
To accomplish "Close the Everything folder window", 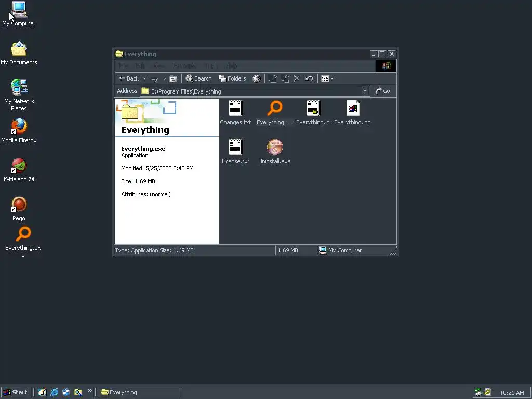I will 392,54.
